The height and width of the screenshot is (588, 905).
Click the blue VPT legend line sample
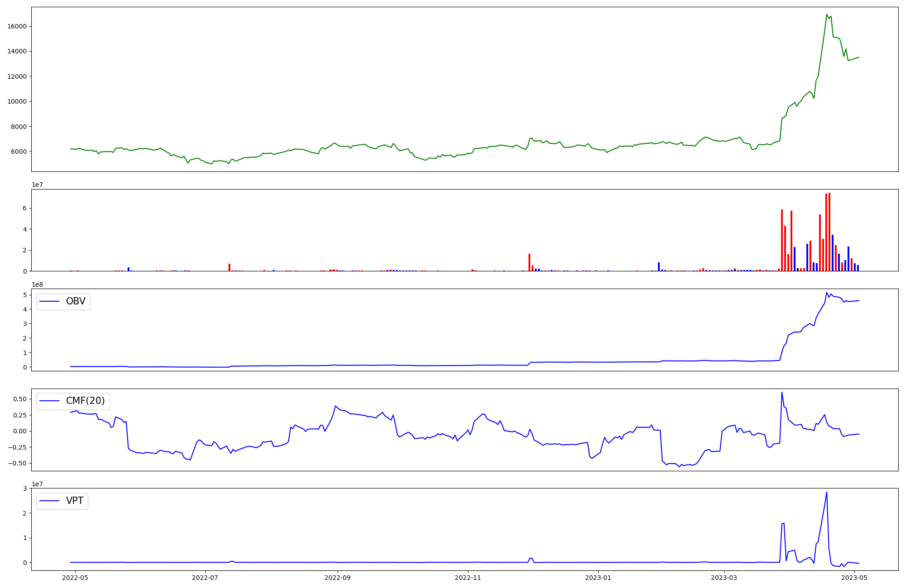(x=50, y=501)
